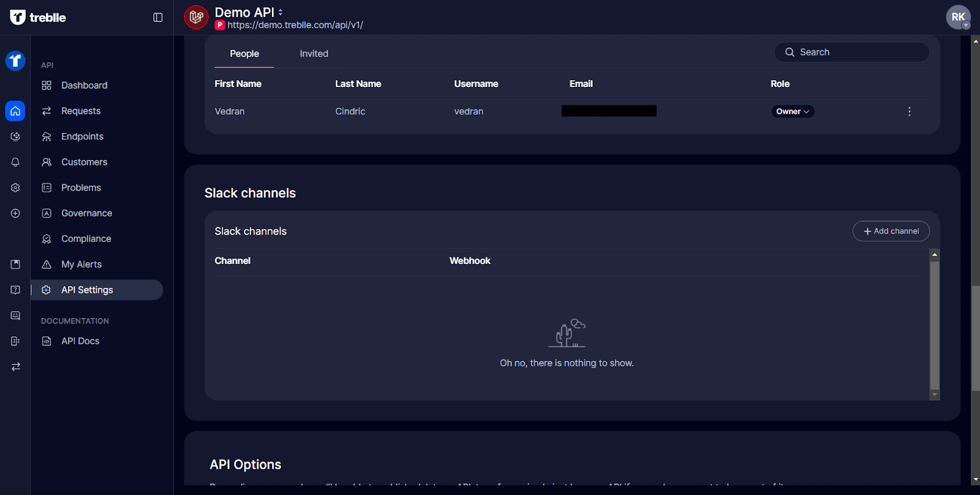
Task: Open the home icon in left rail
Action: pos(15,111)
